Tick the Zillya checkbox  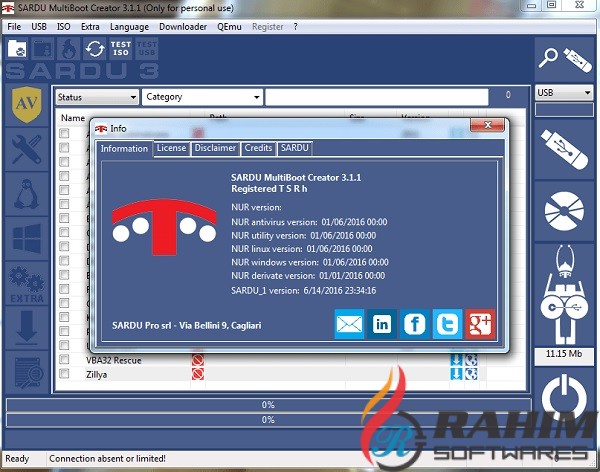tap(64, 374)
